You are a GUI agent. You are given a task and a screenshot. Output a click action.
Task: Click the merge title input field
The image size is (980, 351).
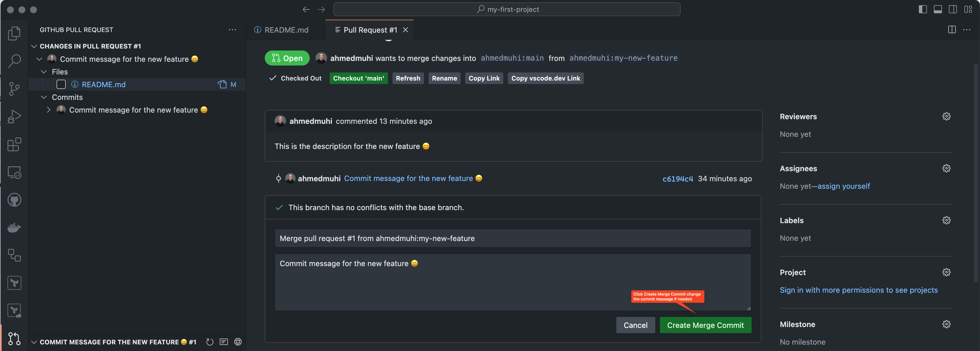point(513,238)
